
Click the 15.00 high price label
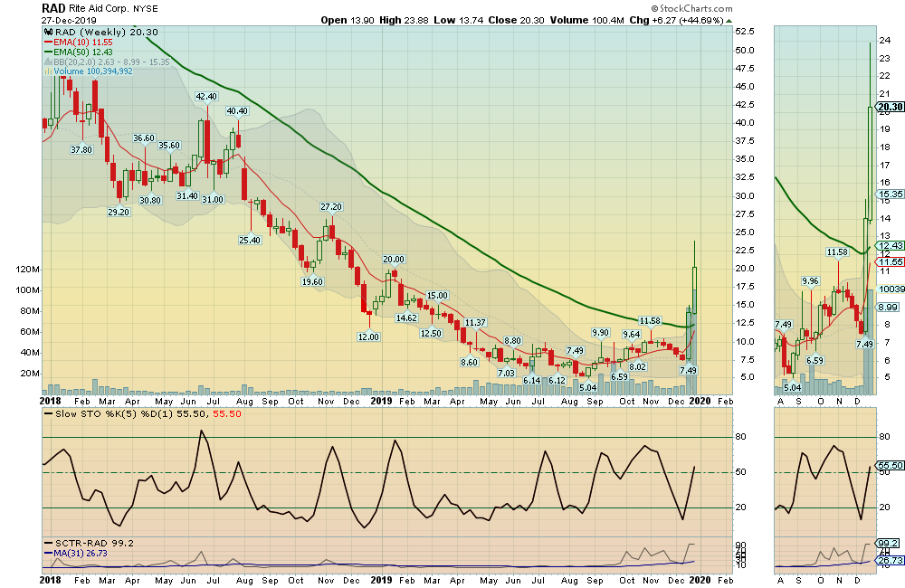click(x=437, y=296)
